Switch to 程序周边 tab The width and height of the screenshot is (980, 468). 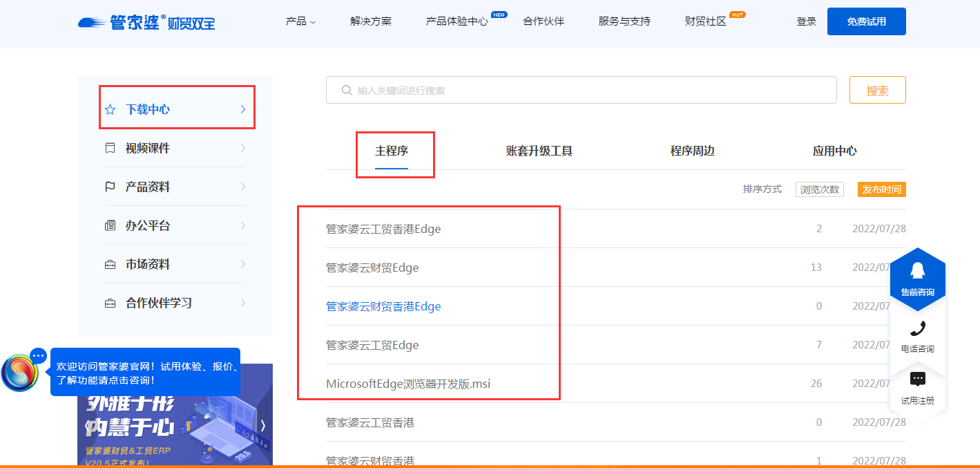point(693,151)
